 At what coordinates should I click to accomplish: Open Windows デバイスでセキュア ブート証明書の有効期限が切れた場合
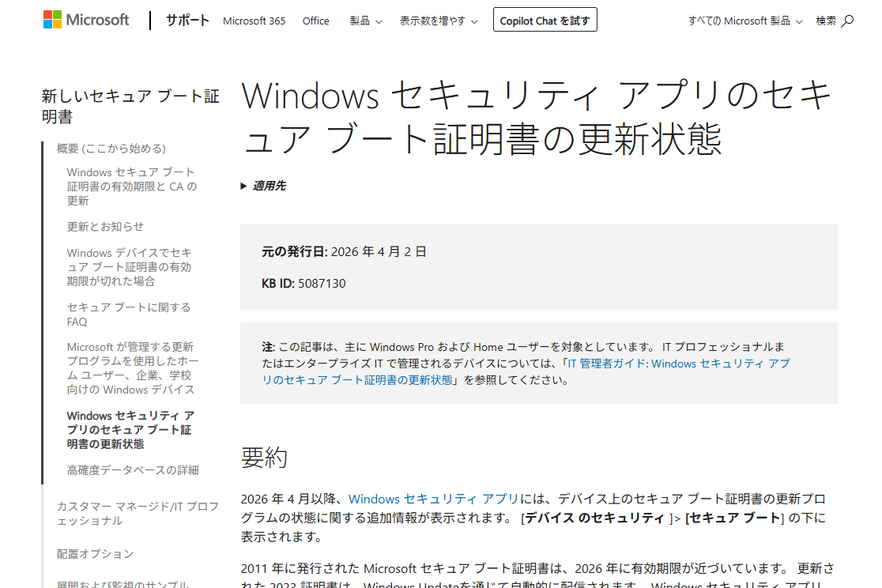click(130, 266)
